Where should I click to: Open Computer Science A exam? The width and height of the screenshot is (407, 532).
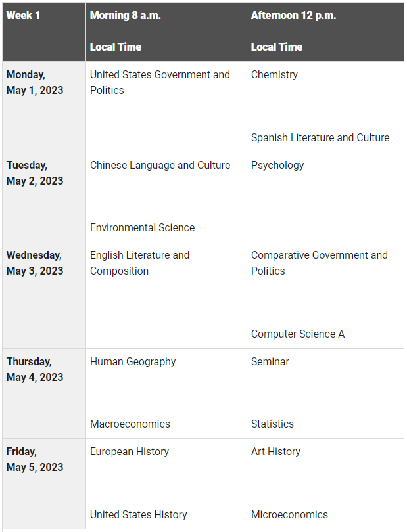click(x=297, y=334)
